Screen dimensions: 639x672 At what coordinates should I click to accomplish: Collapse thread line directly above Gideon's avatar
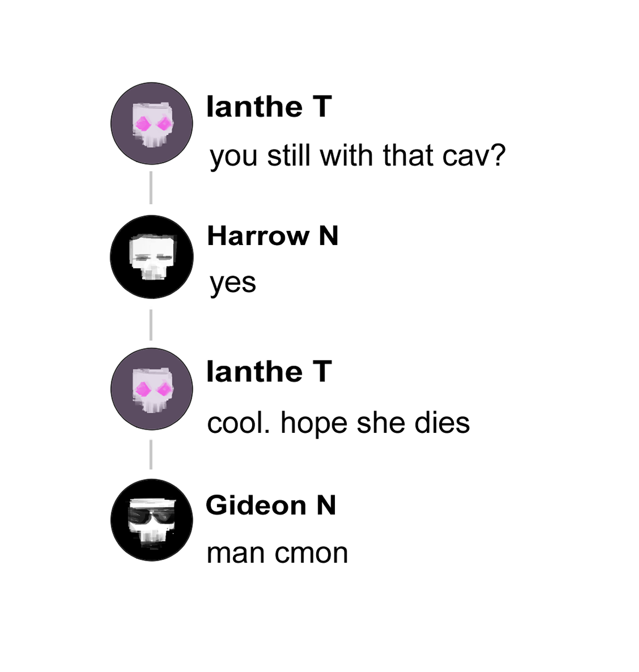(151, 454)
